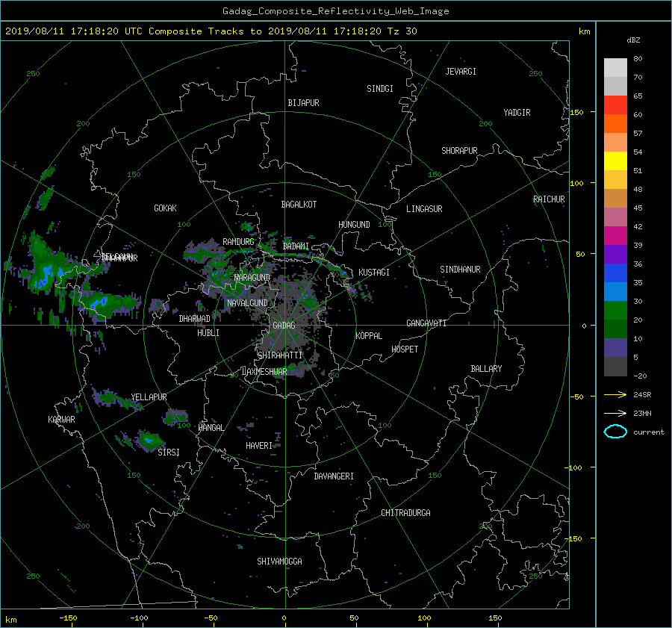Click the dark gray -20 to 5 dBZ swatch
This screenshot has width=672, height=628.
[x=615, y=366]
